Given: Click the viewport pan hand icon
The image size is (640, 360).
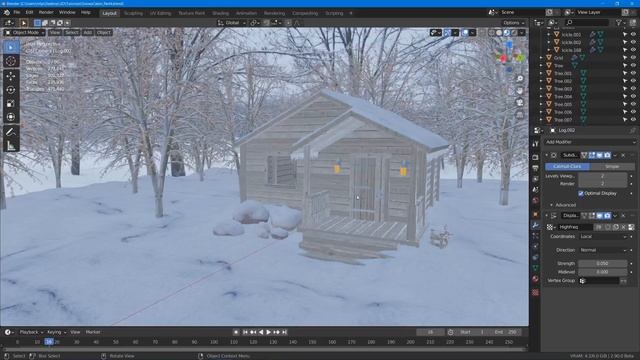Looking at the screenshot, I should pos(520,91).
